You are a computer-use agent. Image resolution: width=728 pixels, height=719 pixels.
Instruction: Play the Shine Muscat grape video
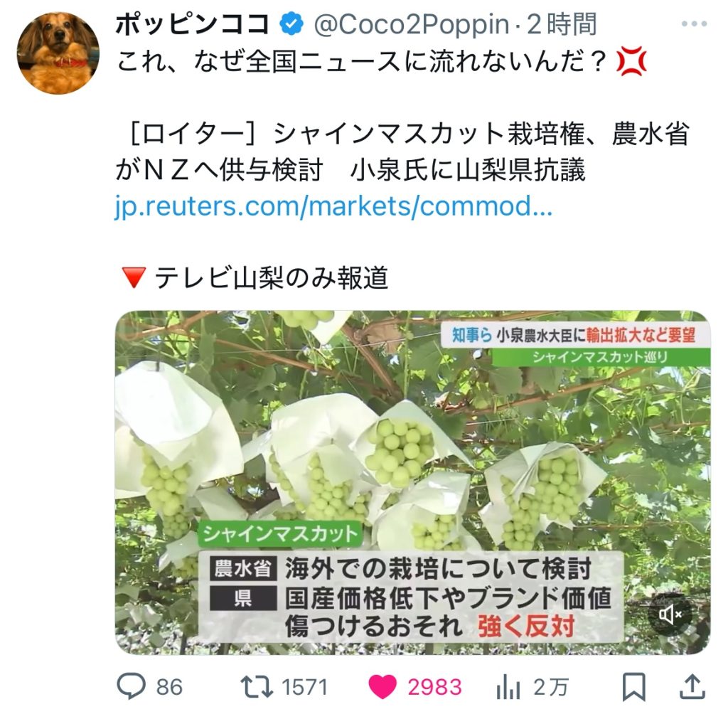[412, 482]
